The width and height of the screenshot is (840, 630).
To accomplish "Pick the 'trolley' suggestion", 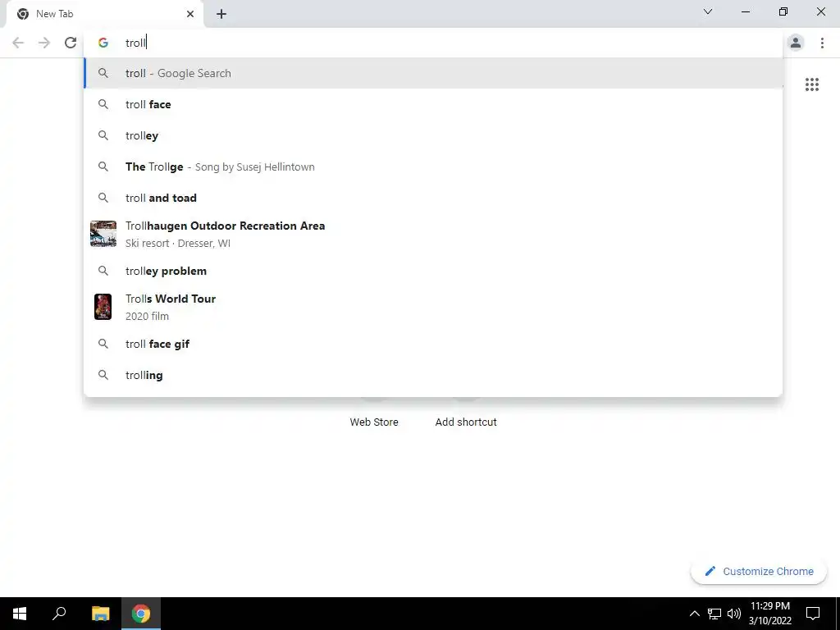I will [433, 135].
